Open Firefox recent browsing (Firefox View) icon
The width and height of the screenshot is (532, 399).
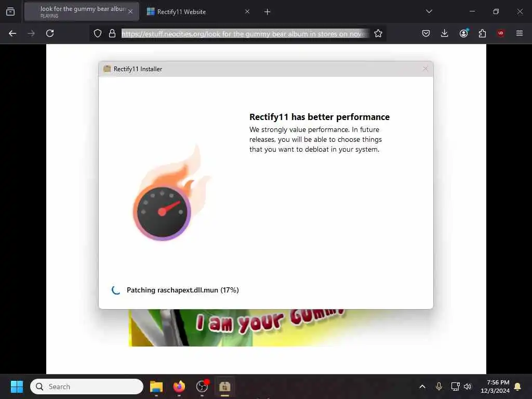click(10, 11)
